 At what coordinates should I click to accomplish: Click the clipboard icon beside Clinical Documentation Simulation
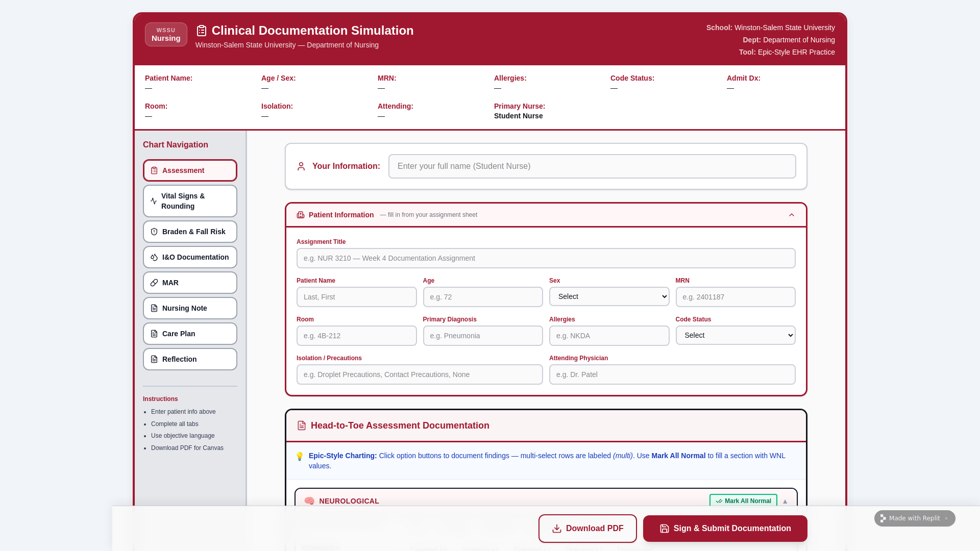[202, 31]
